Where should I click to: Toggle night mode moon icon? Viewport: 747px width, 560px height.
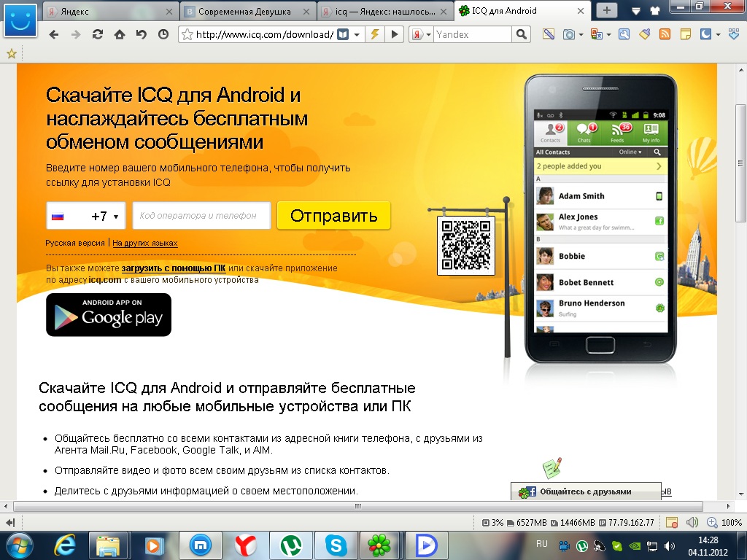(705, 34)
